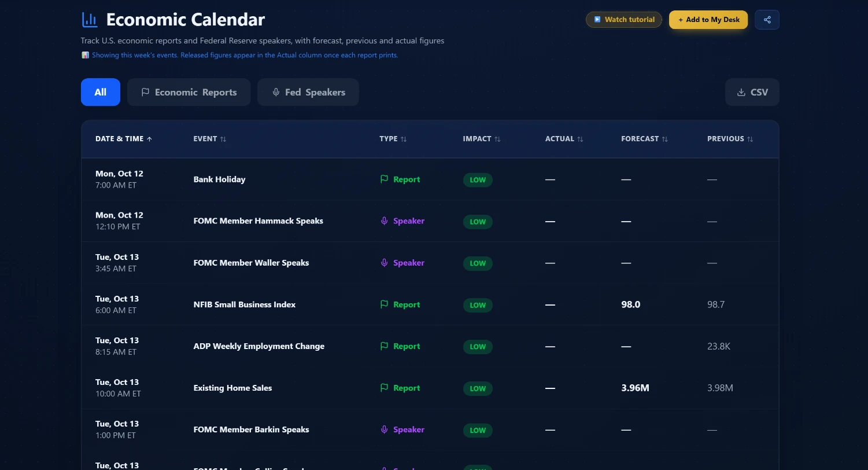Click the Existing Home Sales event name

[232, 388]
